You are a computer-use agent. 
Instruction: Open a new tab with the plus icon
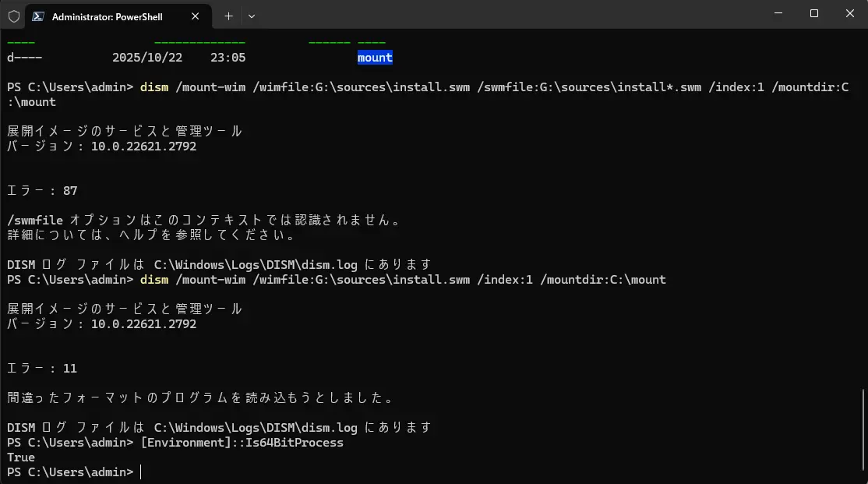click(227, 16)
